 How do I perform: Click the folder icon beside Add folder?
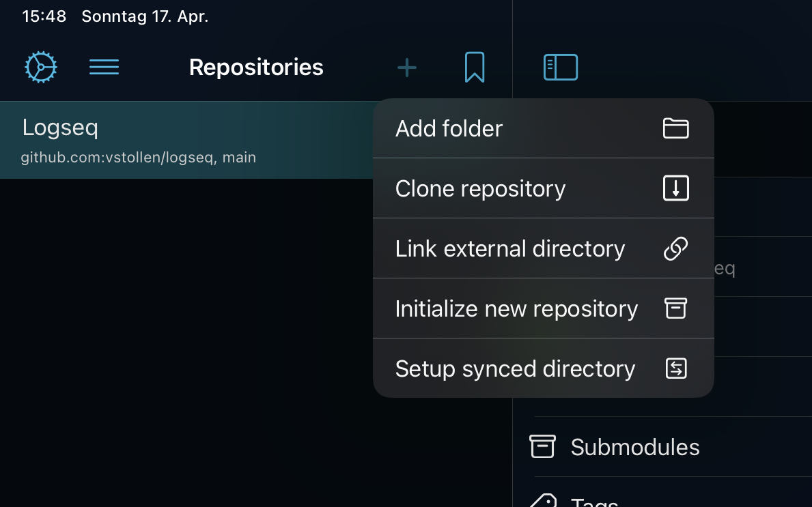(x=675, y=128)
